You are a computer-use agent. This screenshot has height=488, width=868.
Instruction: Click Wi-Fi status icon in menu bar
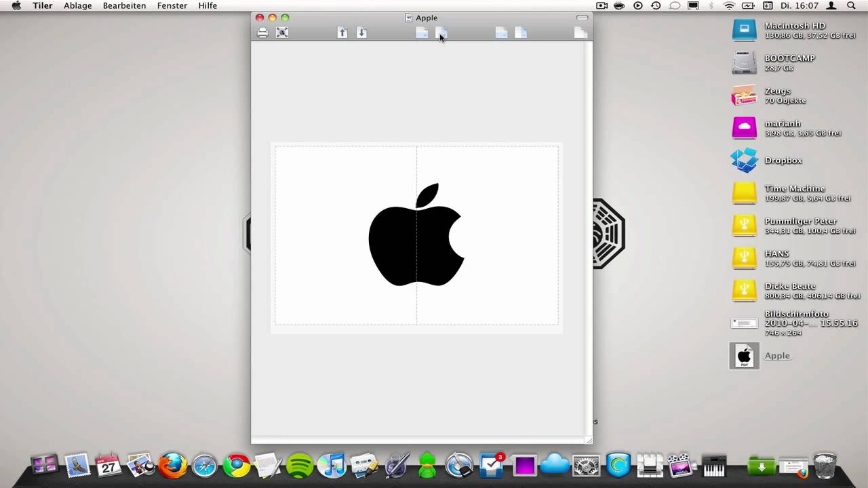(x=729, y=5)
